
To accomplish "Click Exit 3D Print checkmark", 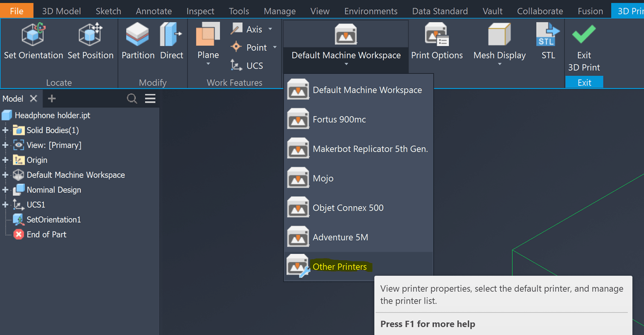I will click(x=584, y=34).
